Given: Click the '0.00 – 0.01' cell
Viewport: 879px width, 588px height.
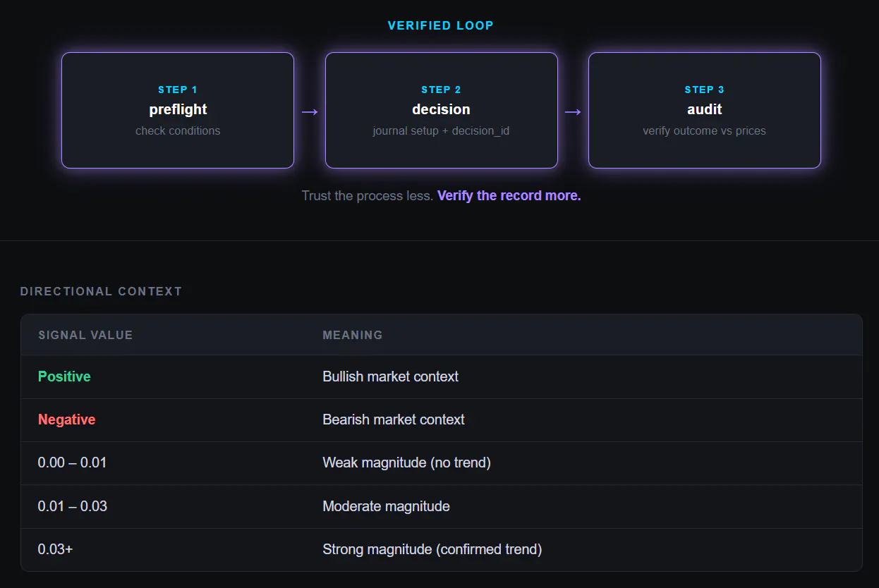Looking at the screenshot, I should click(x=72, y=463).
